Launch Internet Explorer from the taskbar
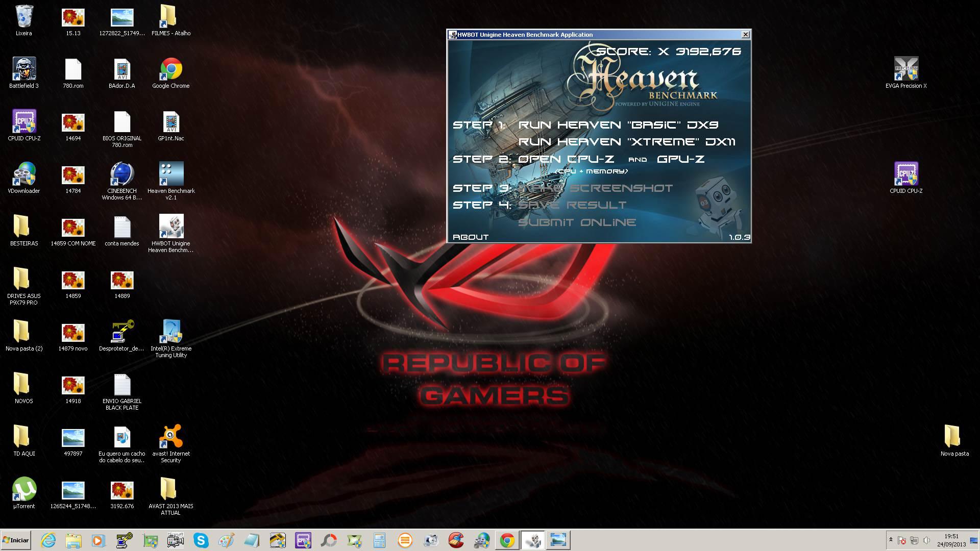The height and width of the screenshot is (551, 980). click(x=48, y=540)
